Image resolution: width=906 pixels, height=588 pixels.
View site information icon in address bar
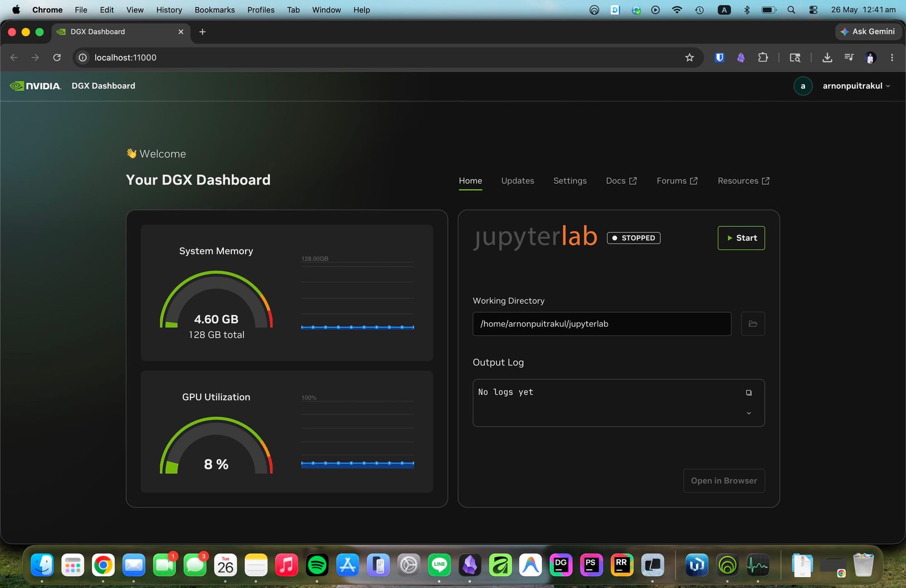82,57
